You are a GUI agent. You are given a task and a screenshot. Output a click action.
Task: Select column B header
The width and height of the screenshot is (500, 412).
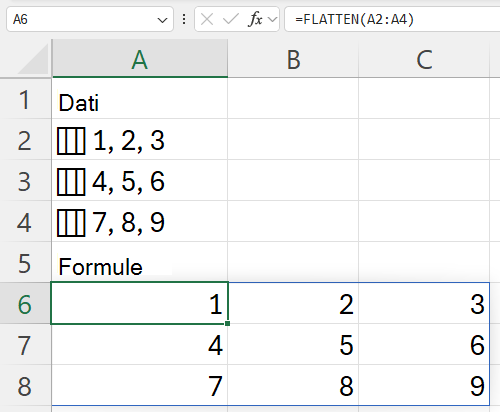tap(293, 58)
